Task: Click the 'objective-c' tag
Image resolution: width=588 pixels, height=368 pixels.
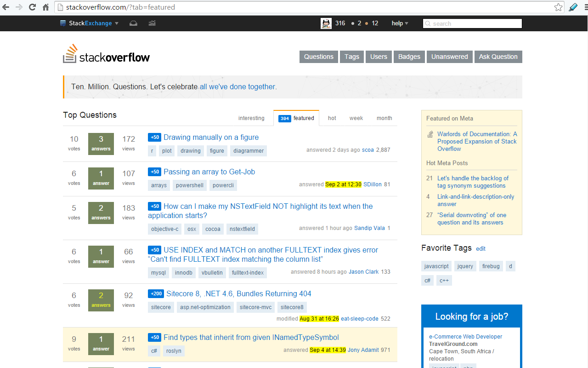Action: [165, 229]
